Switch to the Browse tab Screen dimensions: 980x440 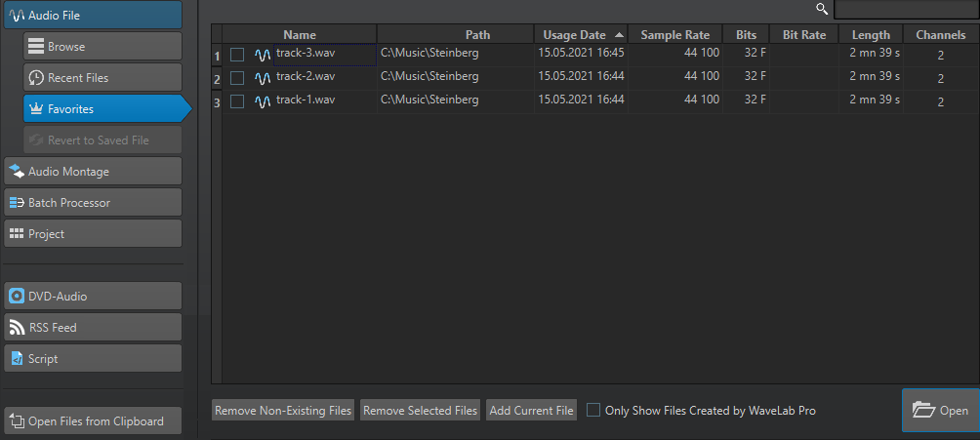point(102,47)
